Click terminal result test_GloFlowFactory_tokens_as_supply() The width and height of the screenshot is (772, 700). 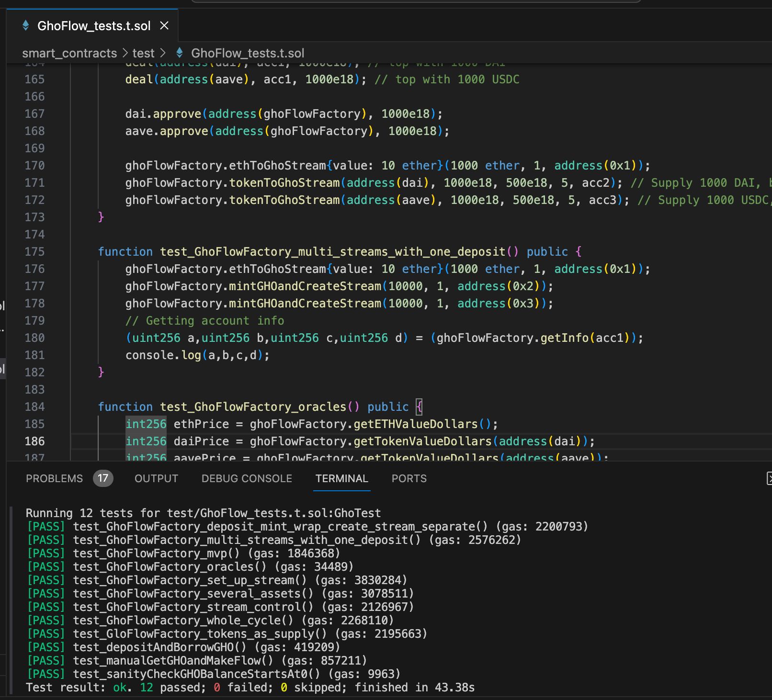point(227,634)
